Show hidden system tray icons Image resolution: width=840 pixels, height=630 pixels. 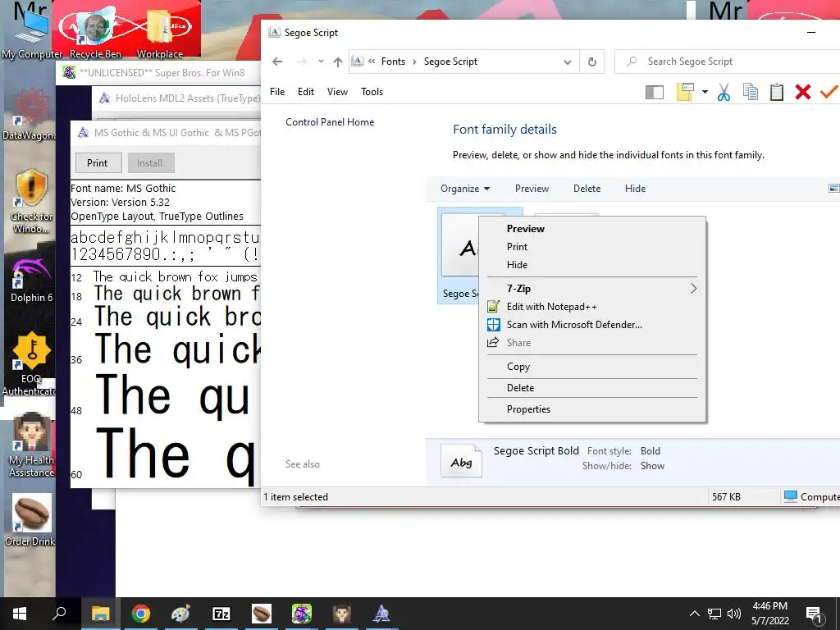point(694,614)
